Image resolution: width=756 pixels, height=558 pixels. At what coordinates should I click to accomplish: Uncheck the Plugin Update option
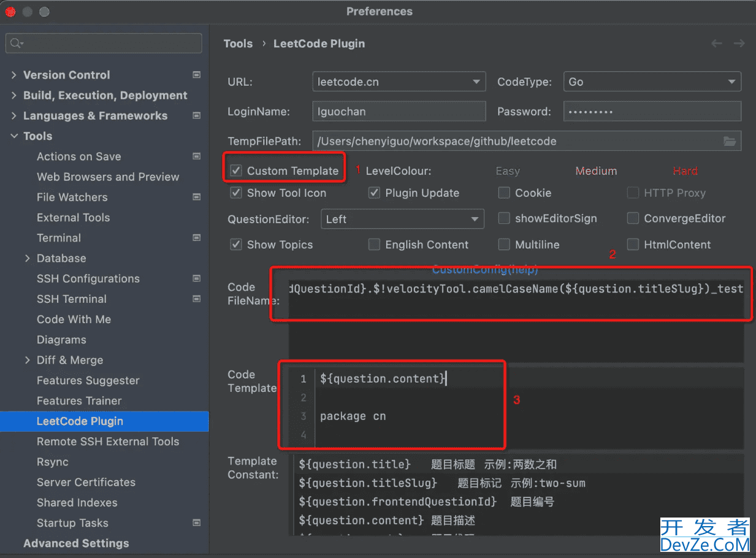pos(374,193)
